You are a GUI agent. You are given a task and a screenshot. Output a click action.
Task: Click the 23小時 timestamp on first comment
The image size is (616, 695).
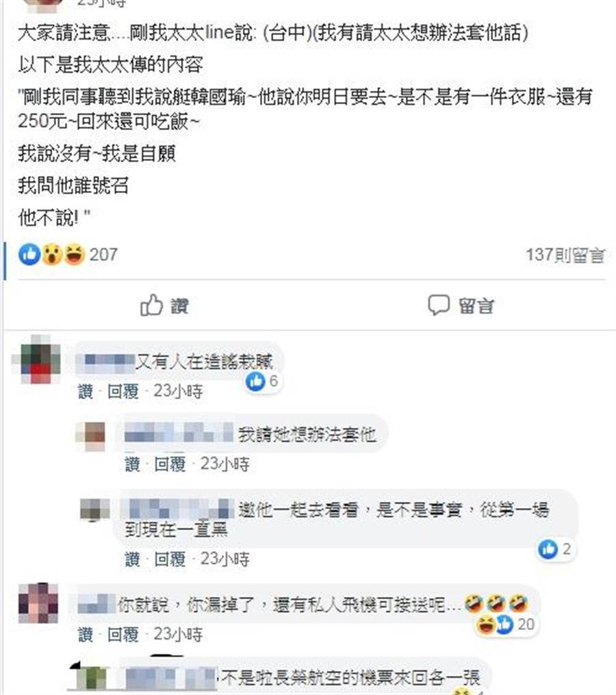tap(178, 392)
